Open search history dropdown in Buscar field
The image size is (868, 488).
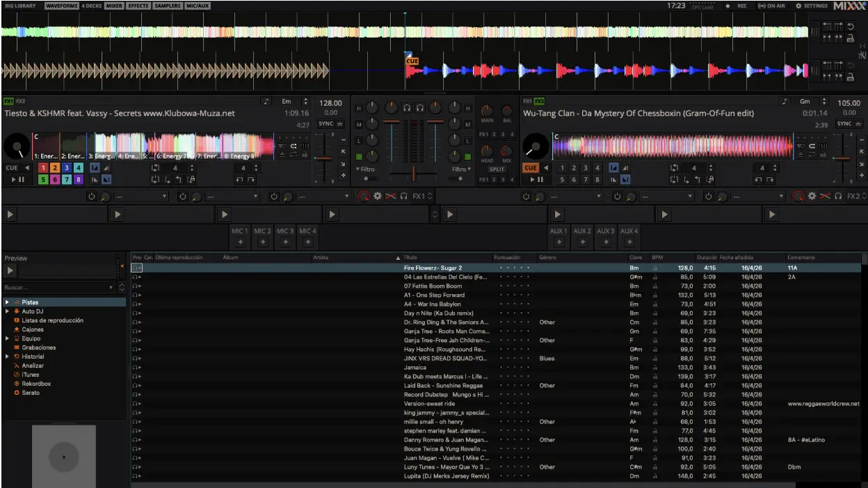coord(111,287)
